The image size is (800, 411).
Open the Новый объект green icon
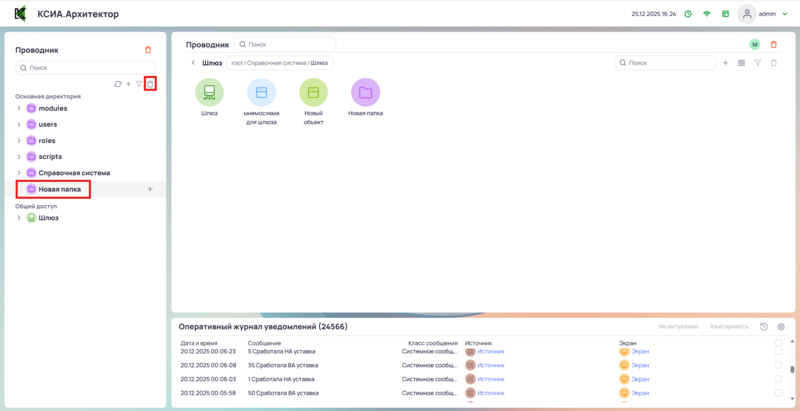[313, 93]
